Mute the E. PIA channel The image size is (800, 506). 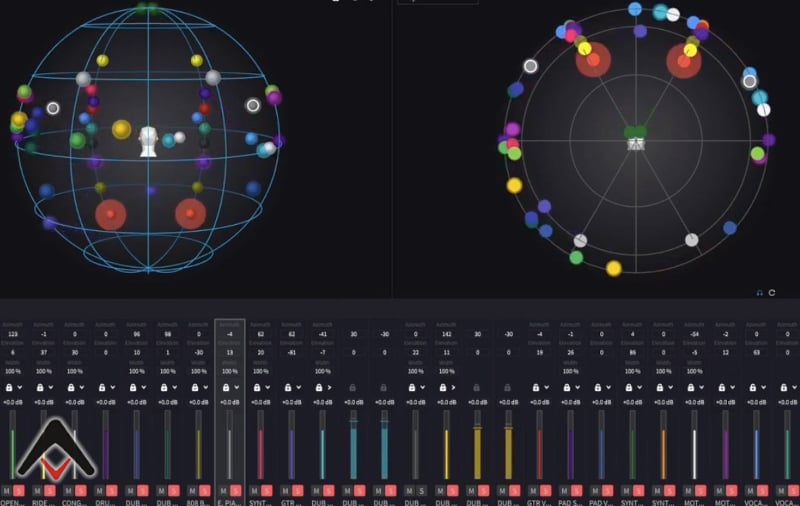(x=223, y=490)
